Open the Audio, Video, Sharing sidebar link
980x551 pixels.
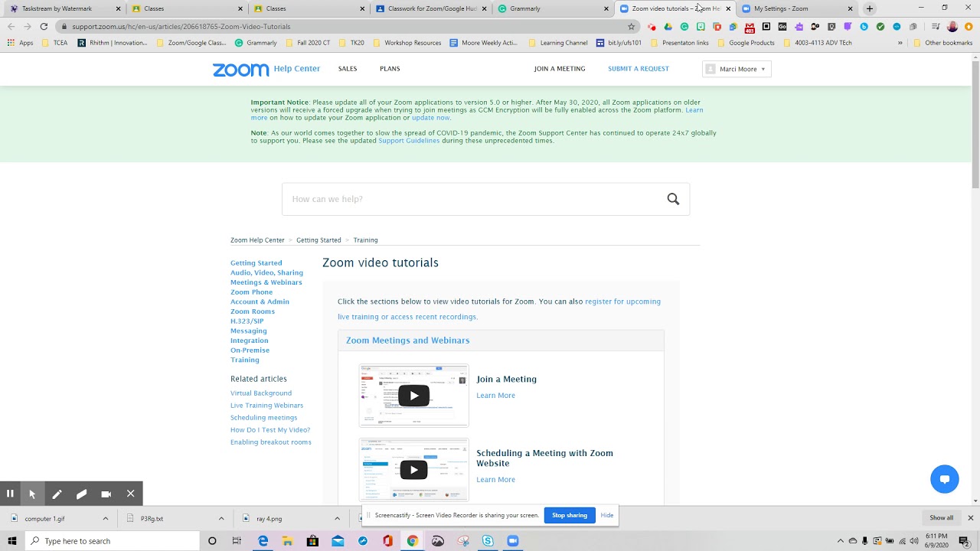click(x=266, y=272)
